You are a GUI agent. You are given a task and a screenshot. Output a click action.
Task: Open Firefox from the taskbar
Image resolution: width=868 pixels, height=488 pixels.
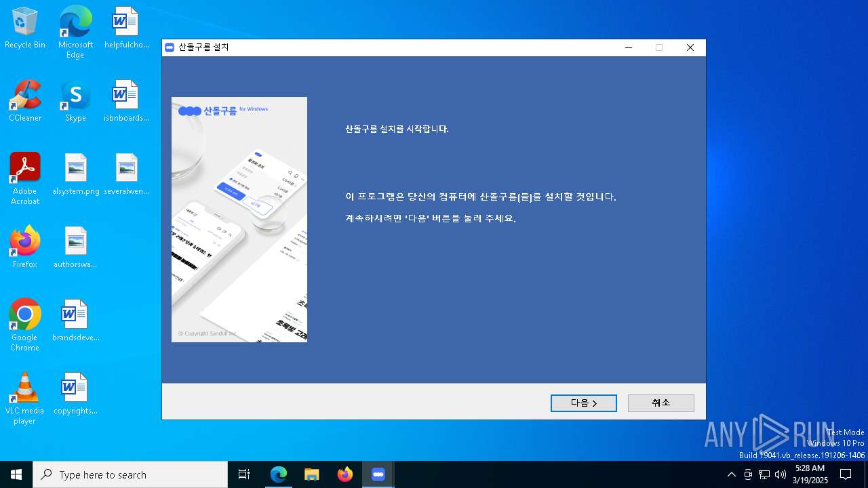point(345,474)
